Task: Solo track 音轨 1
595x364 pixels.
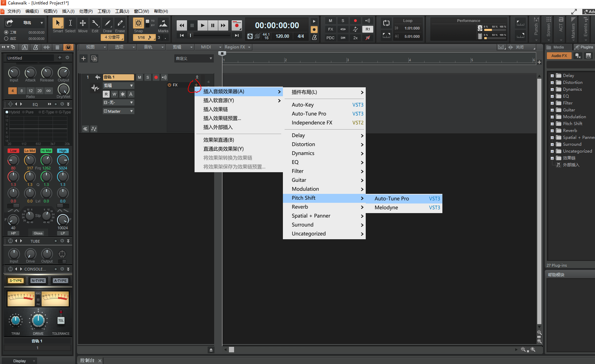Action: (148, 77)
